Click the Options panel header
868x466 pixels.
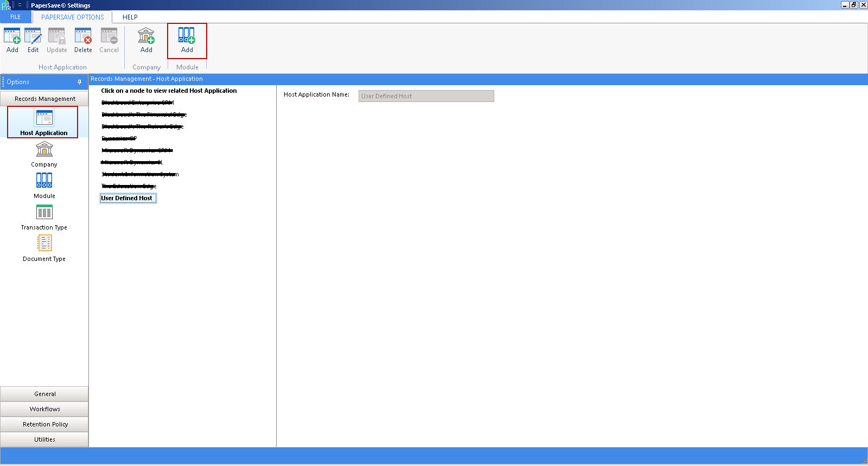coord(44,82)
